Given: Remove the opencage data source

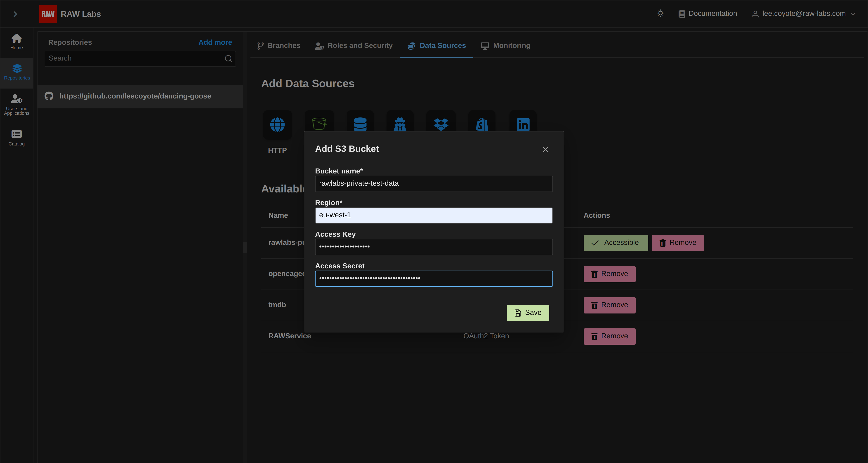Looking at the screenshot, I should (x=609, y=274).
